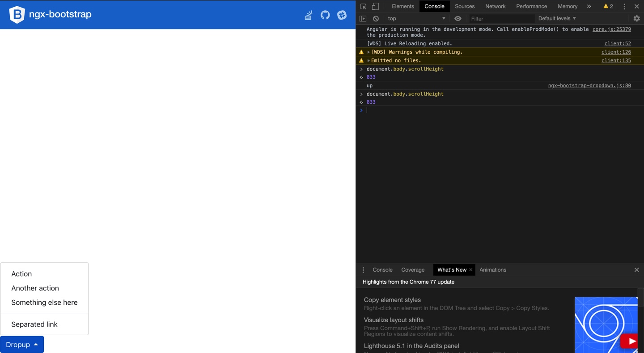Open the DevTools settings gear
The image size is (644, 353).
pos(636,18)
